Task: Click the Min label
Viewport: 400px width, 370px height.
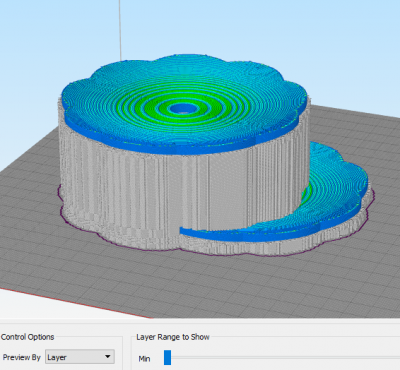Action: (x=144, y=359)
